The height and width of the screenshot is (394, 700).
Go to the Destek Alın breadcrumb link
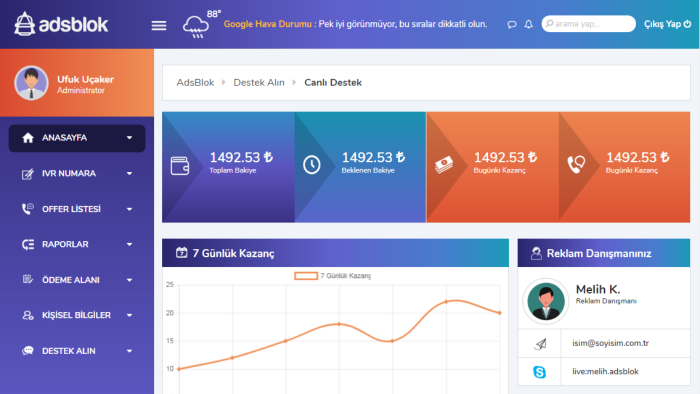click(x=259, y=83)
